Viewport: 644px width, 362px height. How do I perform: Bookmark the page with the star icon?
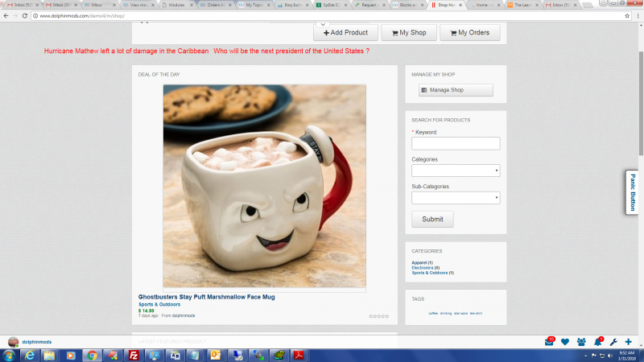pyautogui.click(x=627, y=15)
